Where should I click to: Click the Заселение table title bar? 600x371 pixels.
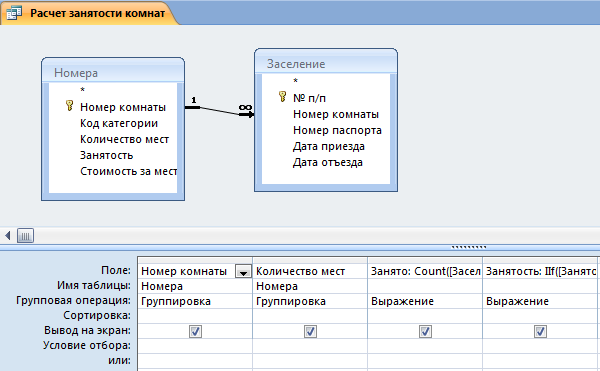pos(326,62)
